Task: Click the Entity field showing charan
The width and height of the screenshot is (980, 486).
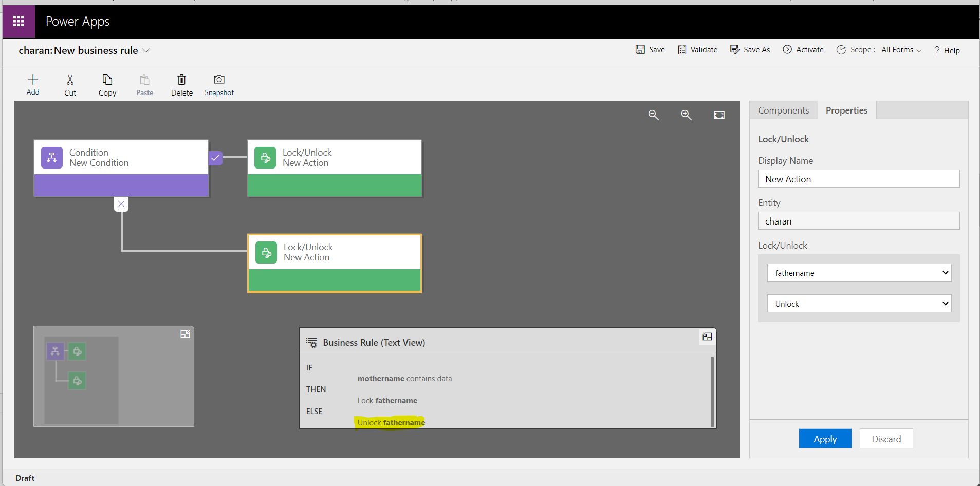Action: click(x=859, y=221)
